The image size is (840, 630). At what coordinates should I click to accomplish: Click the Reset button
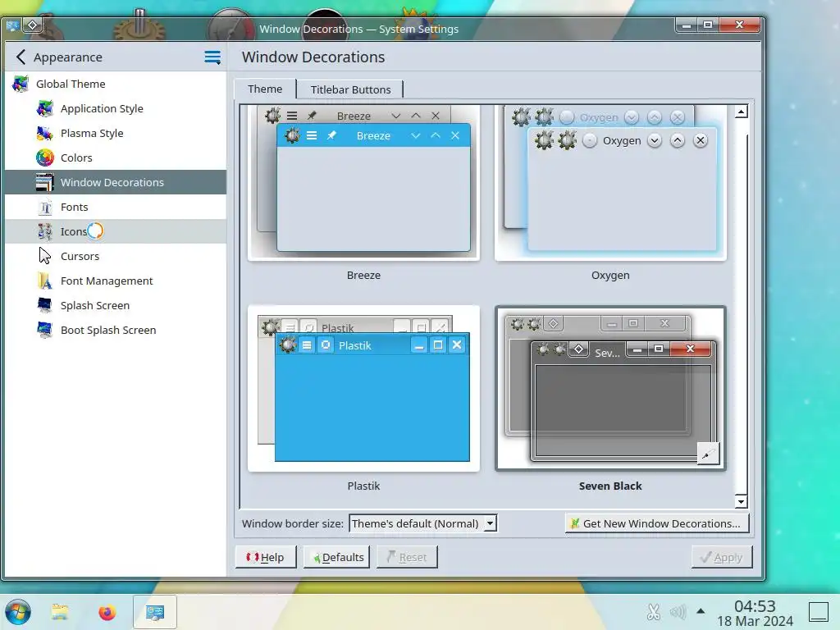(407, 557)
